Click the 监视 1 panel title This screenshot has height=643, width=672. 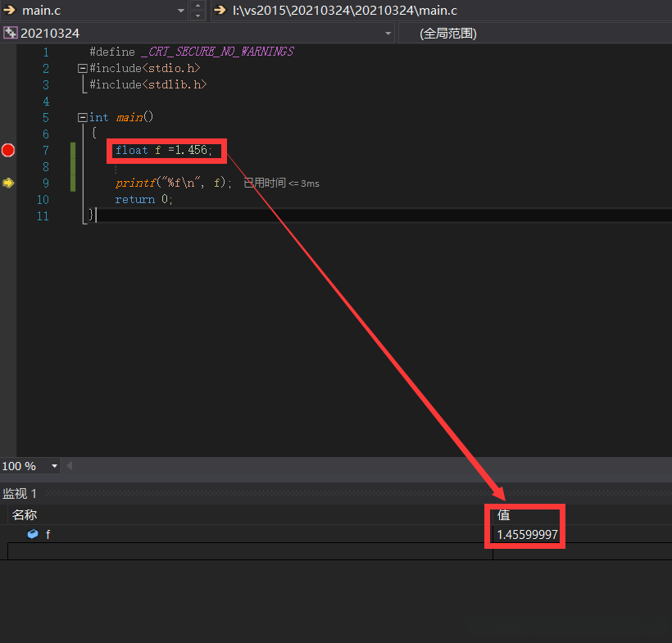20,493
